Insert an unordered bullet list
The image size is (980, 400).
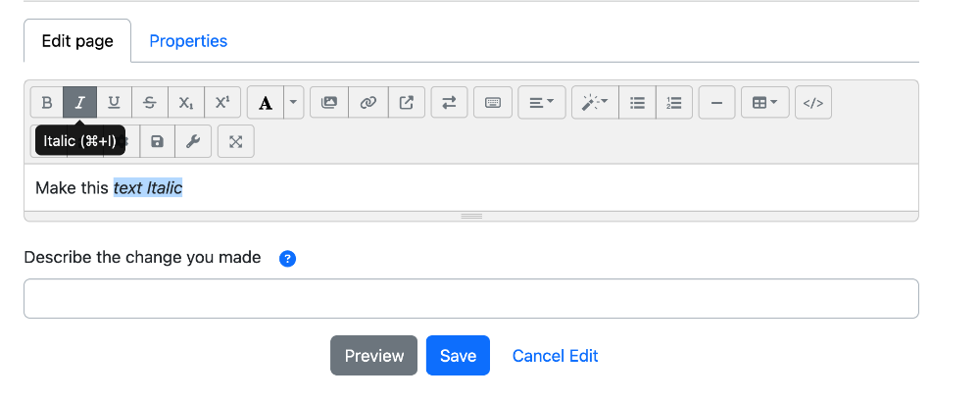[638, 103]
